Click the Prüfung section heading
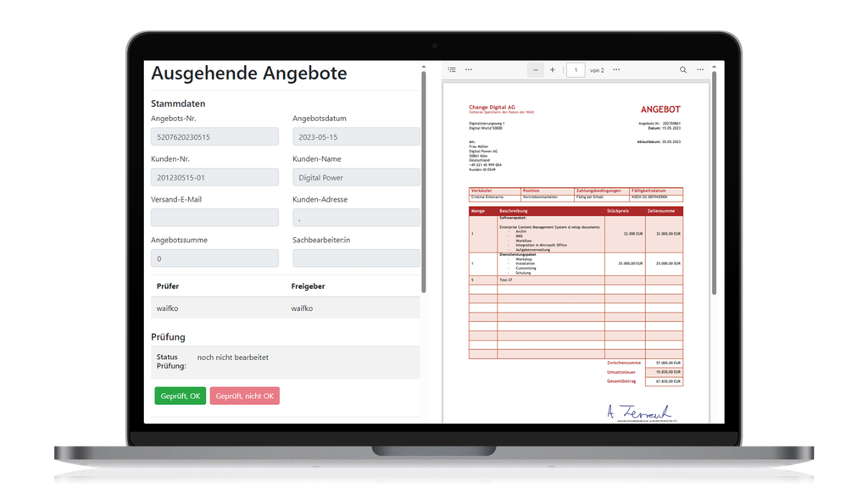Viewport: 868px width, 499px height. pos(169,337)
